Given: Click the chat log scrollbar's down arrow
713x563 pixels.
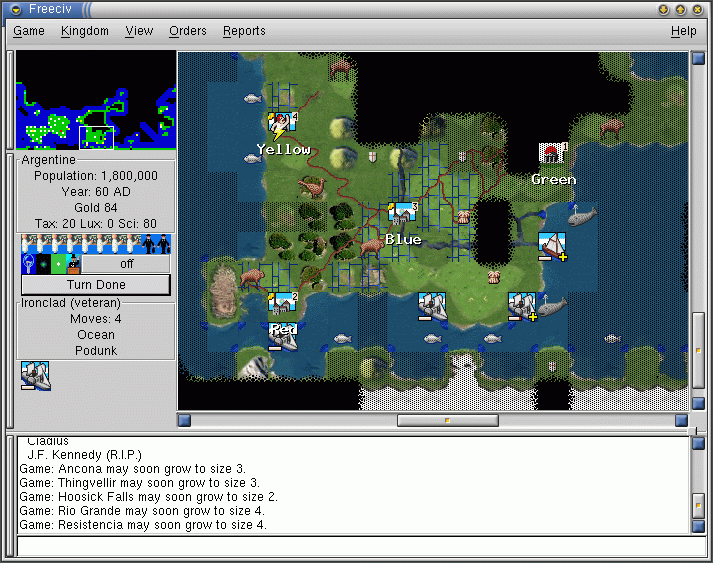Looking at the screenshot, I should (698, 527).
